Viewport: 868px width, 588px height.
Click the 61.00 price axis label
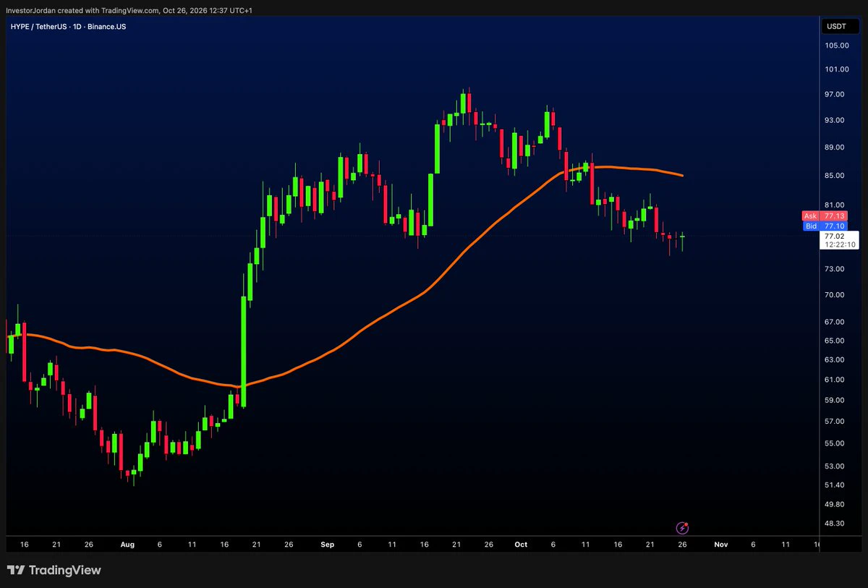835,379
